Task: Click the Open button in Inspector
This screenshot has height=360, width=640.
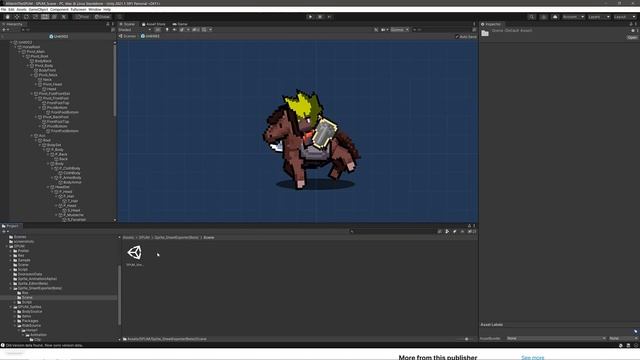Action: (x=632, y=37)
